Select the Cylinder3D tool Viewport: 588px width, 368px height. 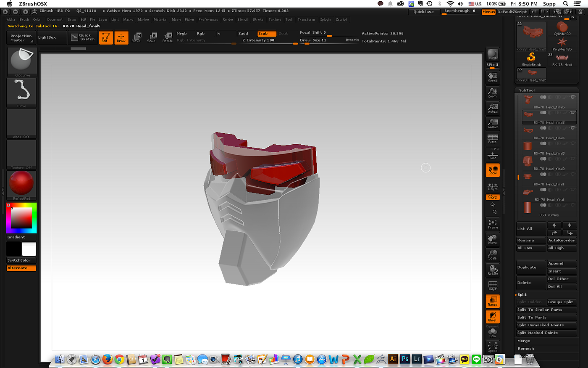[x=562, y=29]
